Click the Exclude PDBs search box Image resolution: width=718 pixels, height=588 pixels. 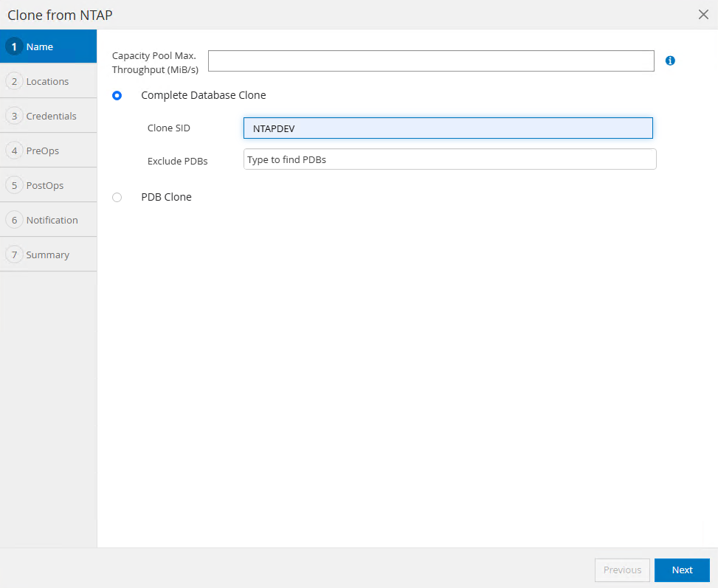[x=449, y=159]
